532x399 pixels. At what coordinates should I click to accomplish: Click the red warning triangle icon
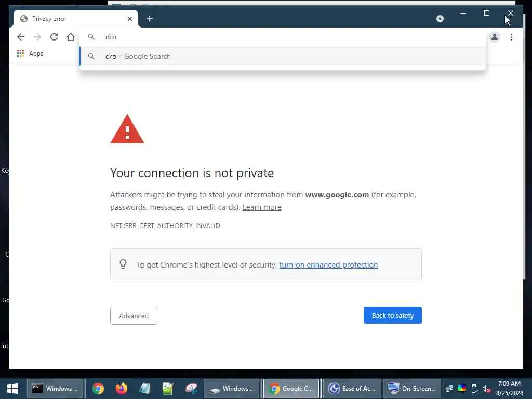[127, 129]
